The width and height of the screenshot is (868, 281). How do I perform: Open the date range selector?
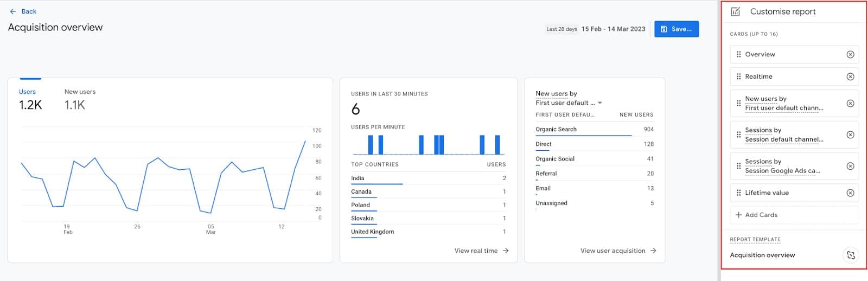596,29
